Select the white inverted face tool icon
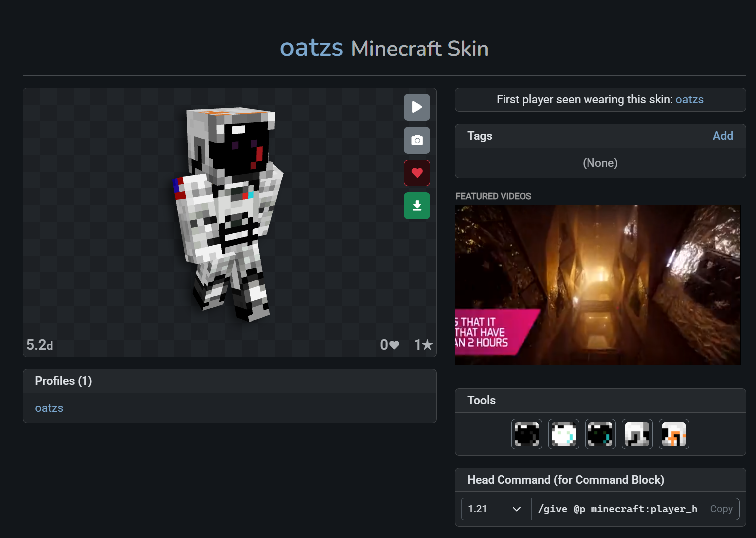This screenshot has height=538, width=756. click(x=563, y=434)
